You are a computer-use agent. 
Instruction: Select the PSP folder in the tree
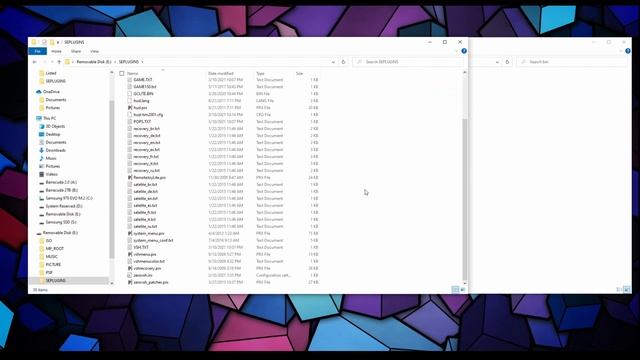point(46,273)
